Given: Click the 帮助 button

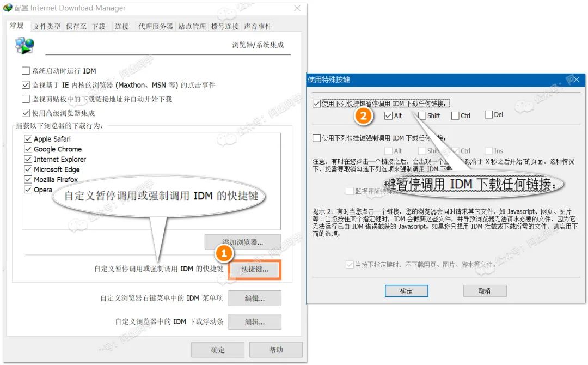Looking at the screenshot, I should (276, 350).
